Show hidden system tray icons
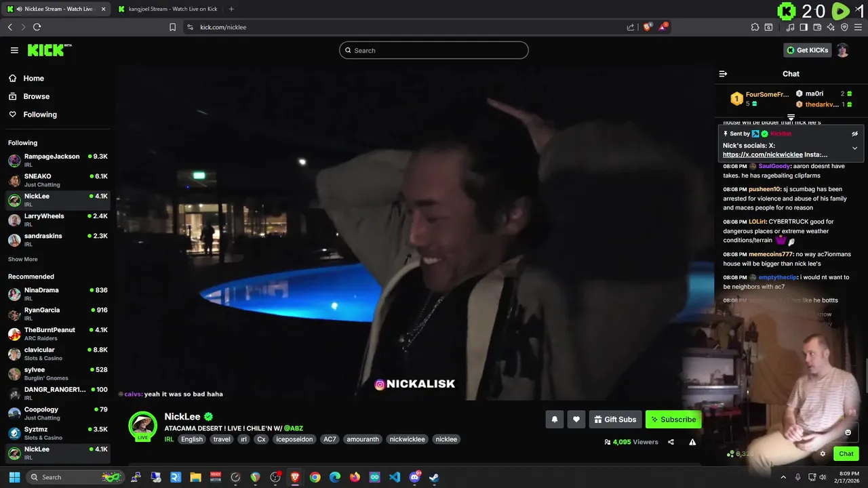 [x=783, y=477]
